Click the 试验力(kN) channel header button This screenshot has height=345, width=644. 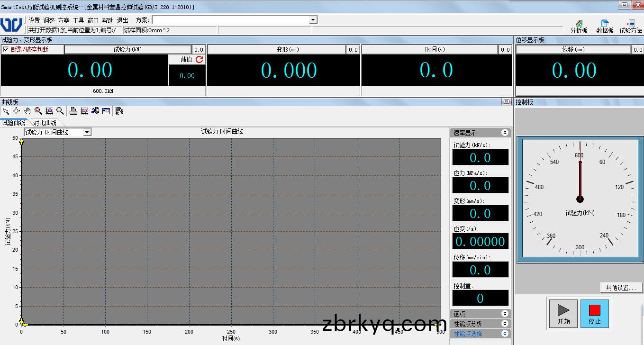tap(128, 49)
